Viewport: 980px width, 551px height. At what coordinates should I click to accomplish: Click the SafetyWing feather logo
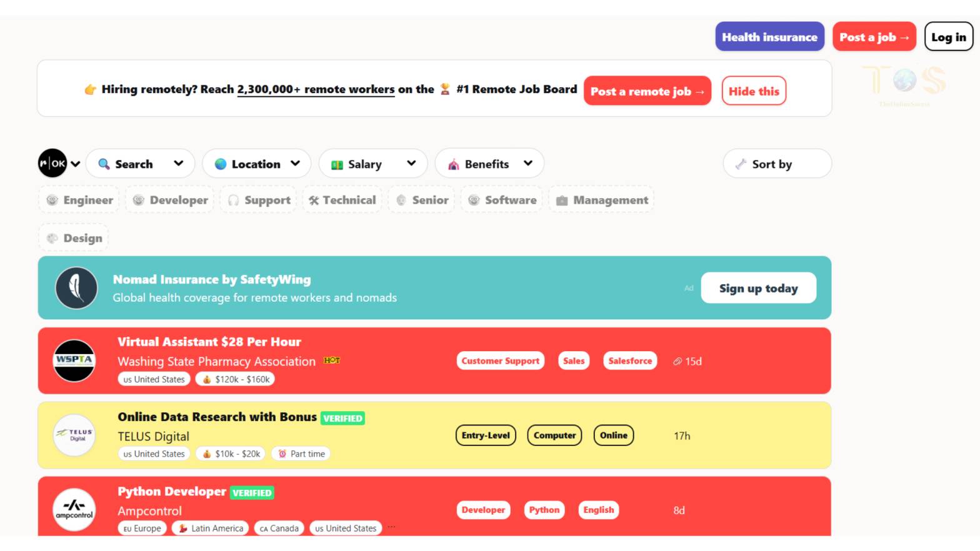pos(76,288)
